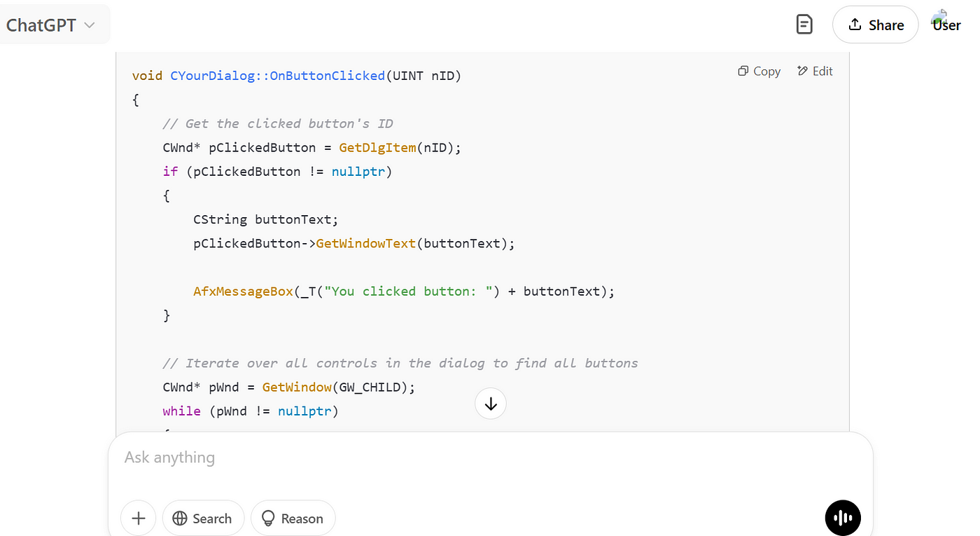
Task: Open the ChatGPT model selector dropdown
Action: [50, 25]
